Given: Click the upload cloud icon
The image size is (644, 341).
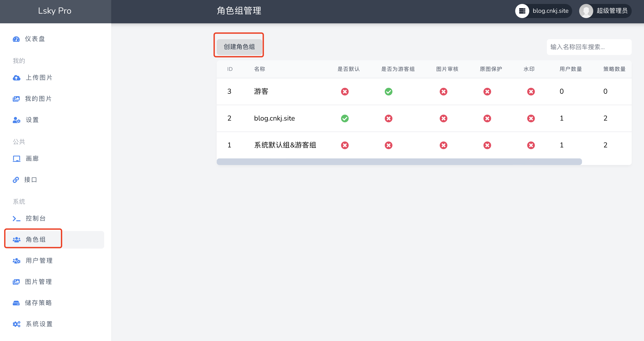Looking at the screenshot, I should point(16,78).
